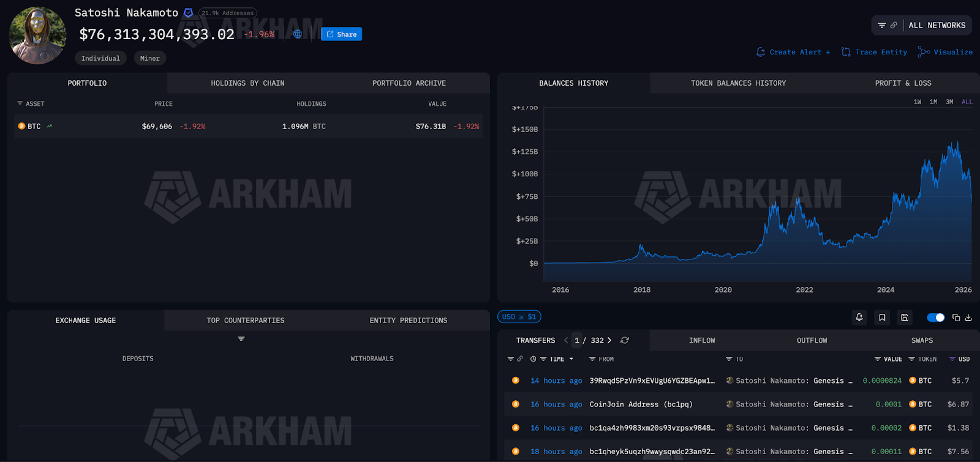Set chart range to 3M
Screen dimensions: 980x462
949,102
